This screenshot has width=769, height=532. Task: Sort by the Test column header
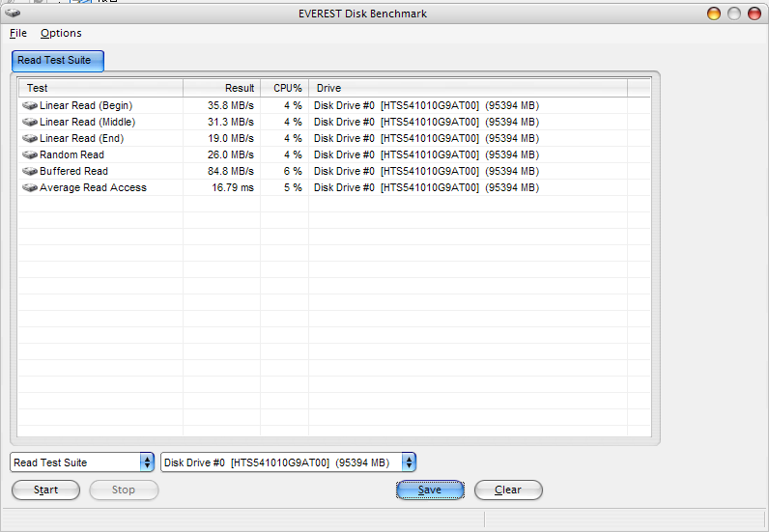(100, 88)
